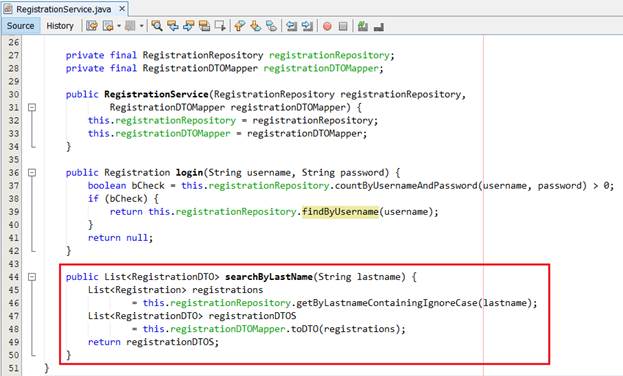Viewport: 623px width, 376px height.
Task: Close the RegistrationService.java tab
Action: [122, 8]
